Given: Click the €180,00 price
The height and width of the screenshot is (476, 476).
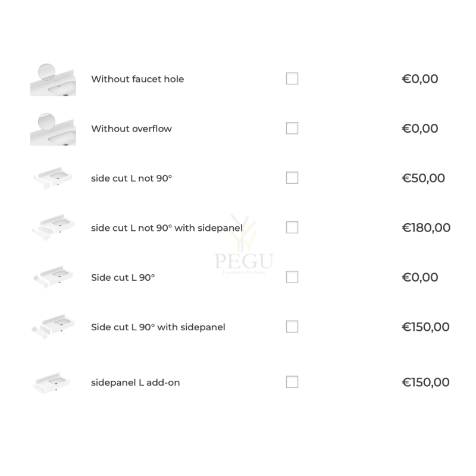Looking at the screenshot, I should point(426,228).
